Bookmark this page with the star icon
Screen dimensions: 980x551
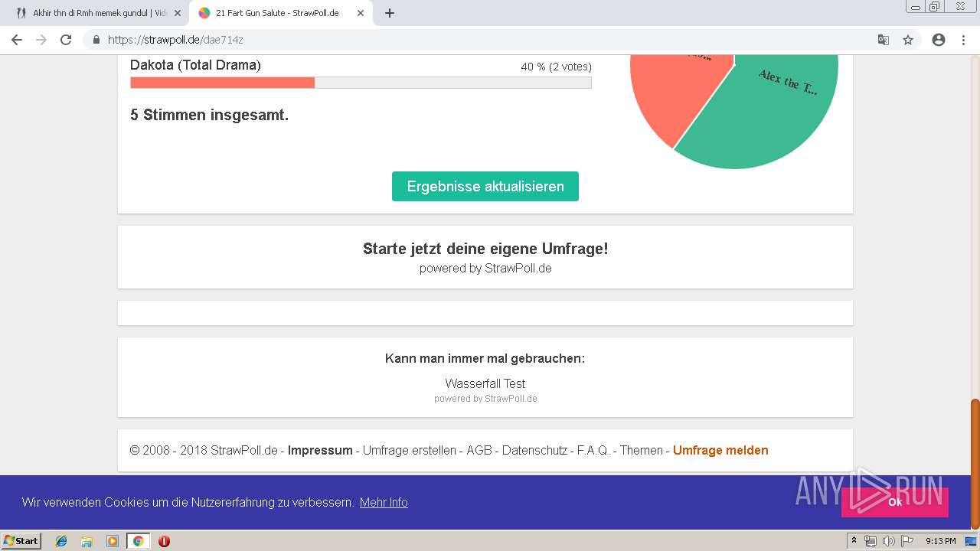tap(908, 40)
